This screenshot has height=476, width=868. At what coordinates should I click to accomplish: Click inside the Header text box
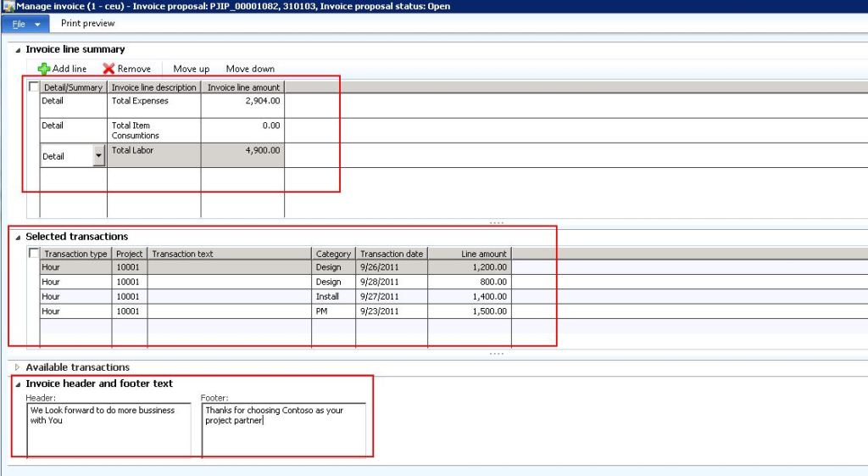(x=108, y=430)
